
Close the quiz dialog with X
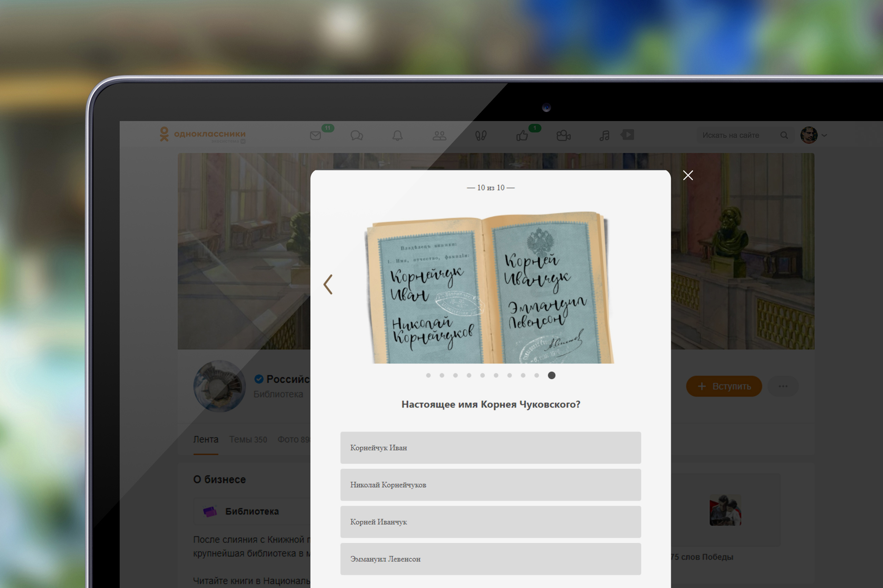point(688,175)
